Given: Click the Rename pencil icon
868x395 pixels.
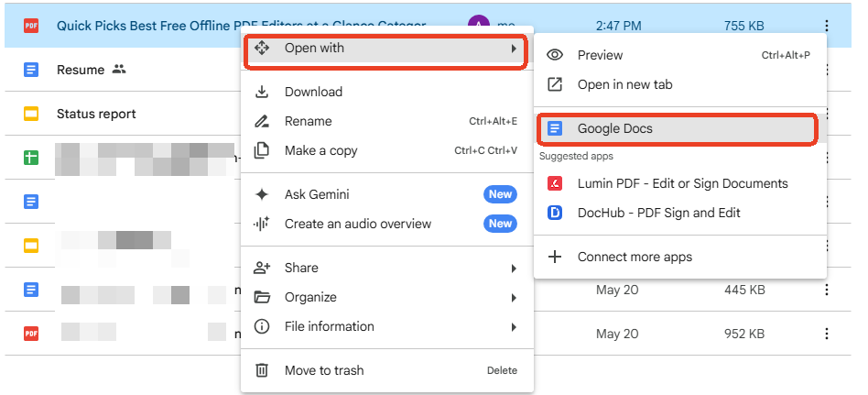Looking at the screenshot, I should 261,121.
